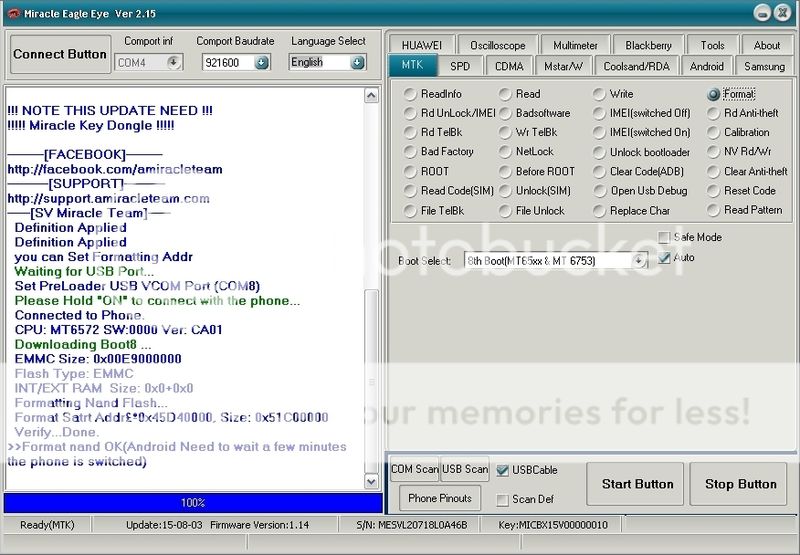Toggle the Auto checkbox
This screenshot has width=800, height=555.
click(x=664, y=258)
